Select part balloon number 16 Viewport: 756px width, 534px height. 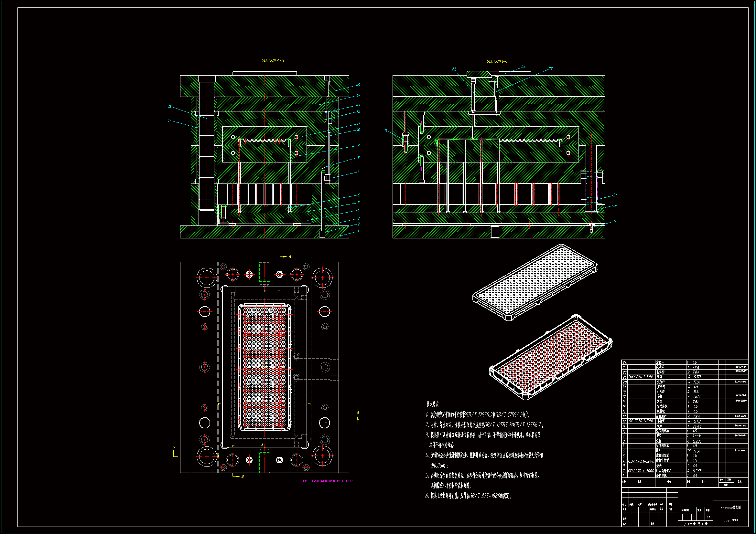169,107
